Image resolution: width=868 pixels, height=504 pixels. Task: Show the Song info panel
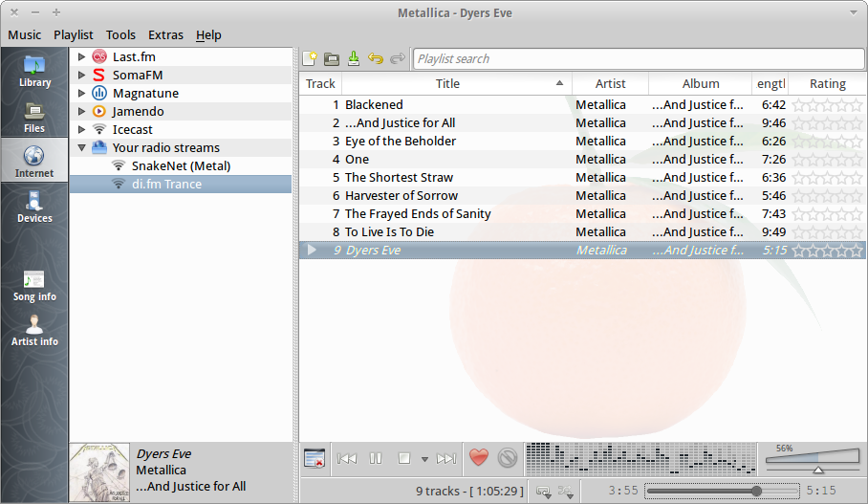coord(34,286)
